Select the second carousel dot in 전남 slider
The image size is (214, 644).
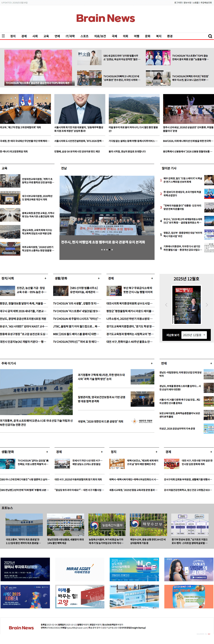tap(104, 250)
